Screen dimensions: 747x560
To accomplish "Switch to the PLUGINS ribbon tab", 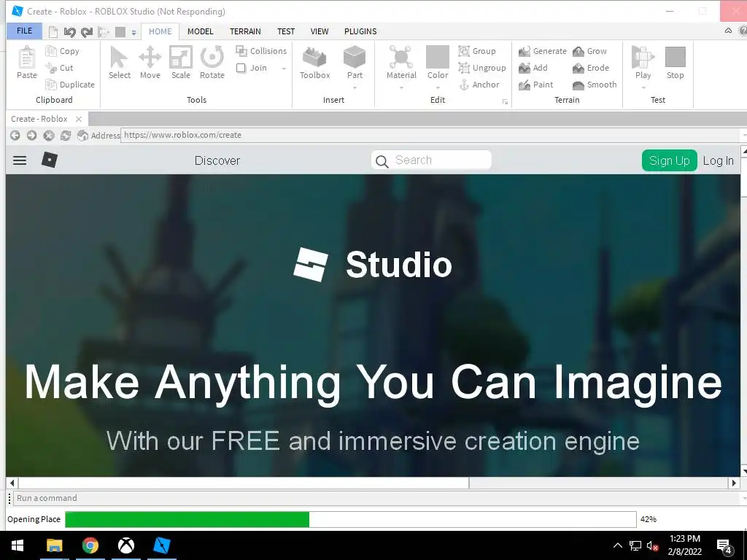I will [x=360, y=31].
